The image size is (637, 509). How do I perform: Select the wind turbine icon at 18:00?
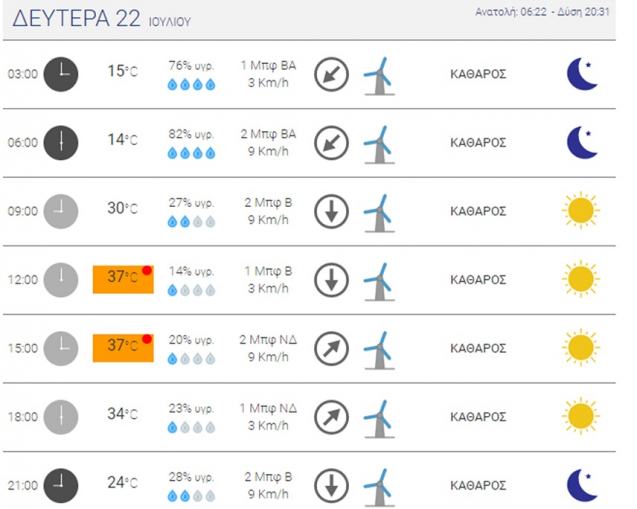[379, 419]
